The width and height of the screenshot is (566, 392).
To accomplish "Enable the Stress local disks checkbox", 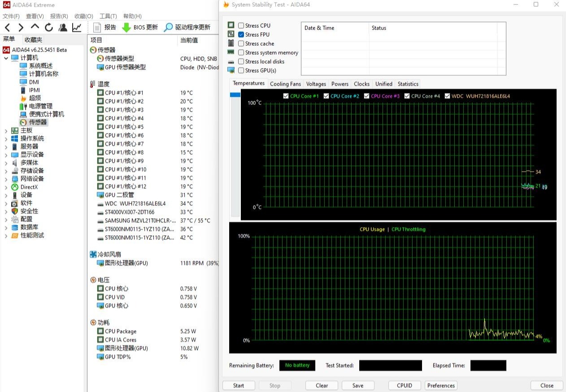I will pos(241,61).
